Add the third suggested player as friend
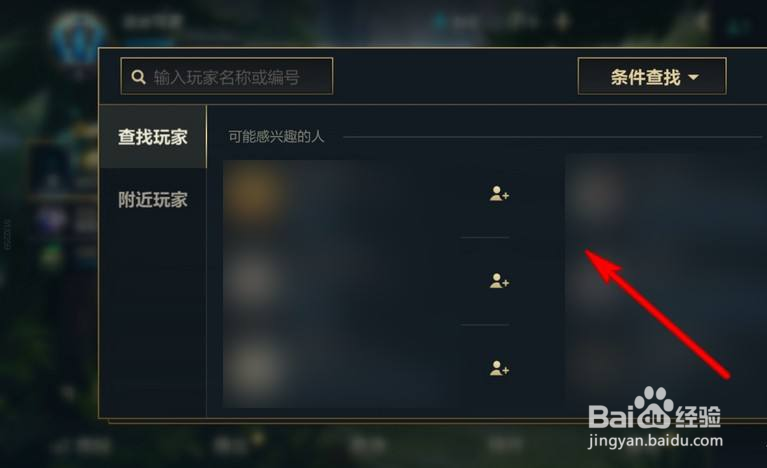Viewport: 767px width, 468px height. pos(499,368)
